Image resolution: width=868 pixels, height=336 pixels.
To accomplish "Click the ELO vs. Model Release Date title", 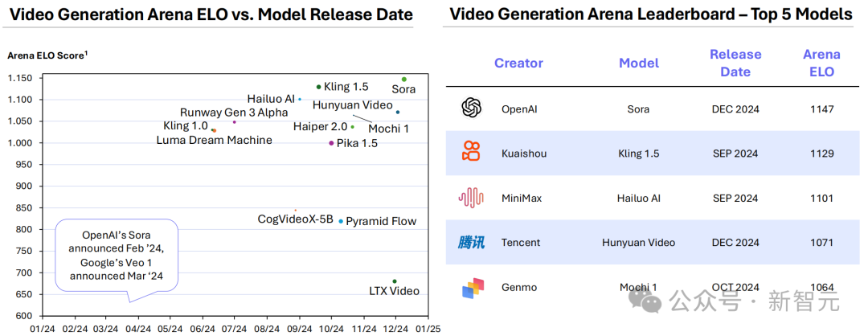I will (x=212, y=14).
